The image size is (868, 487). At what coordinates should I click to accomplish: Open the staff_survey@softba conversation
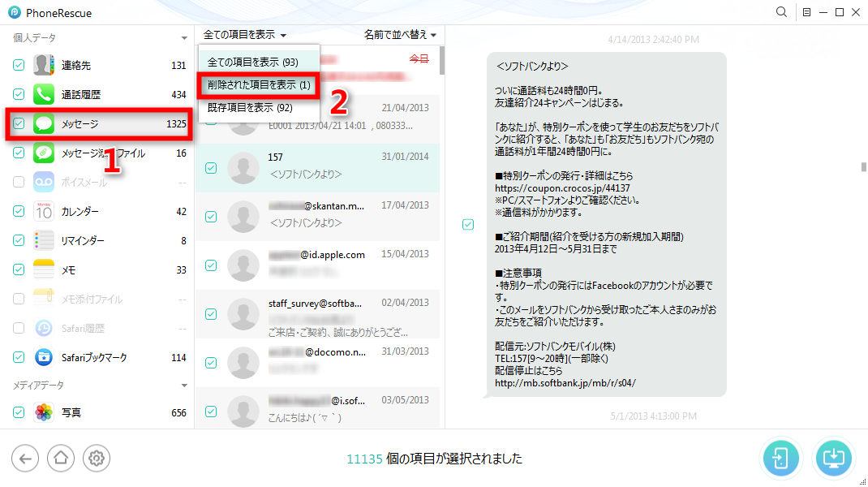click(318, 314)
